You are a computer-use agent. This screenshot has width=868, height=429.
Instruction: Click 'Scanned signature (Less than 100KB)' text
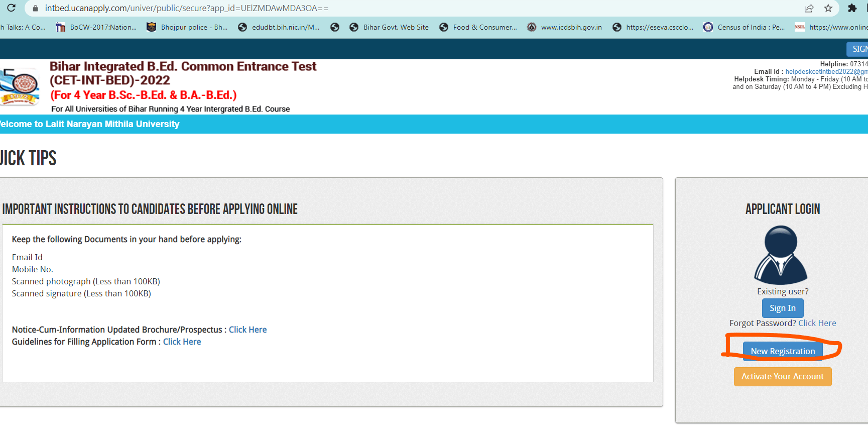click(x=81, y=293)
